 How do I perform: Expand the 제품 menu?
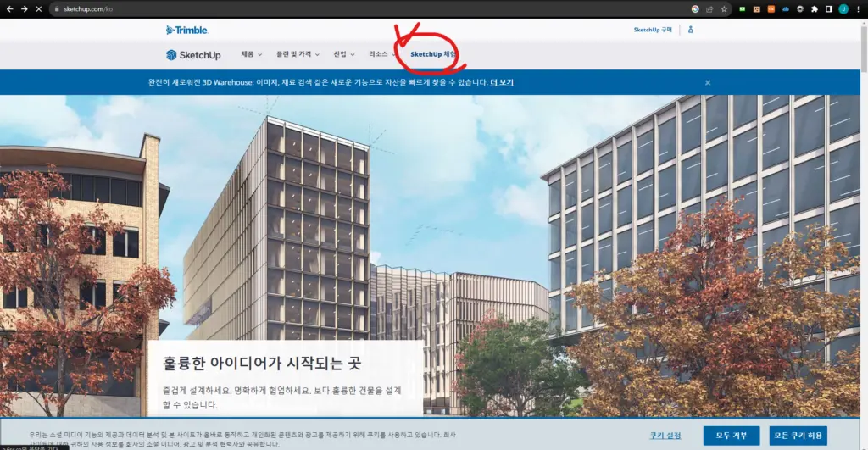[251, 54]
